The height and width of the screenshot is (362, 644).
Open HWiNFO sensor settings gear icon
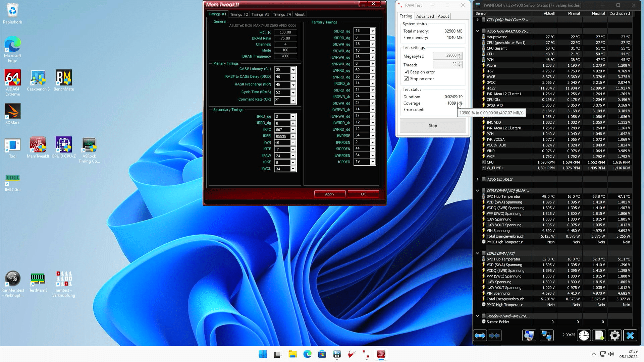(614, 335)
